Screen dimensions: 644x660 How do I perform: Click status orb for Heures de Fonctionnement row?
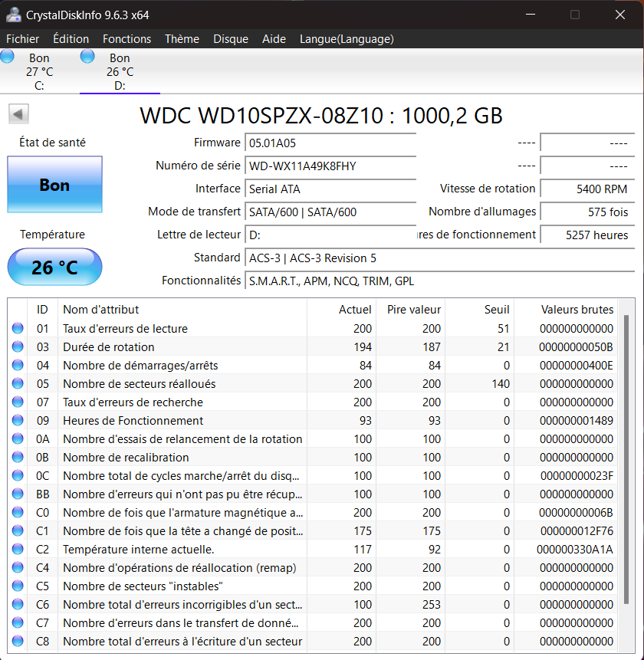click(18, 420)
